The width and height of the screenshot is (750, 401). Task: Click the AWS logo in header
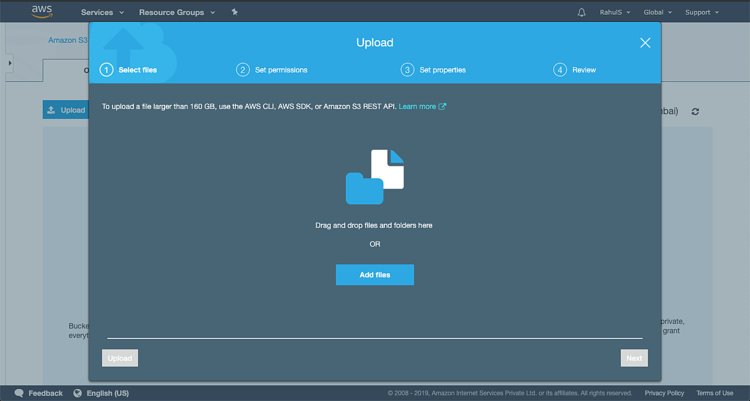coord(42,12)
